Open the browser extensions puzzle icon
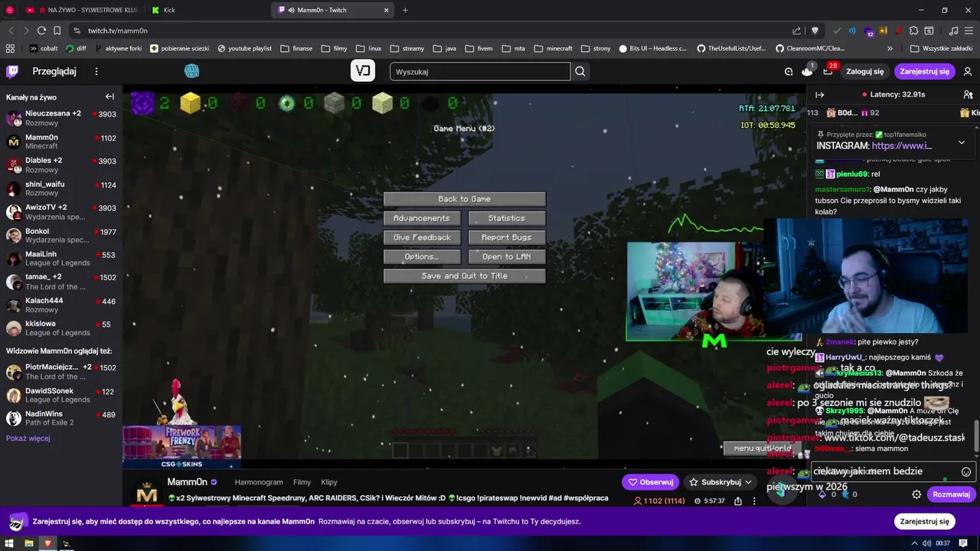 (913, 31)
